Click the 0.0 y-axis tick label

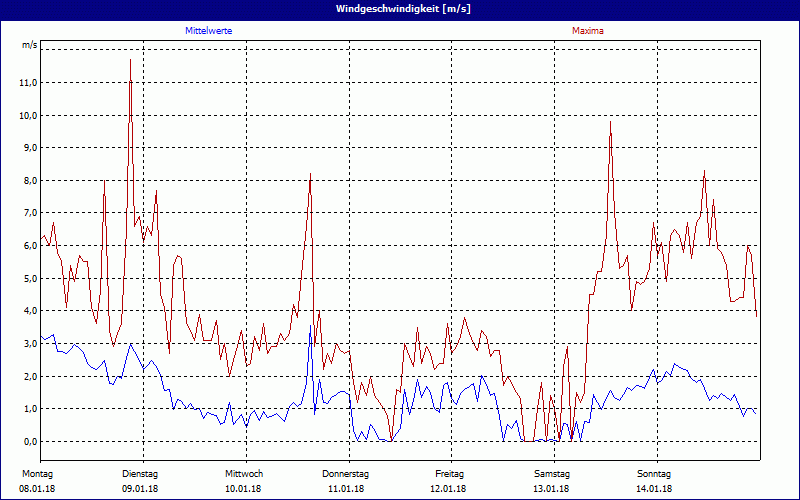pos(28,441)
